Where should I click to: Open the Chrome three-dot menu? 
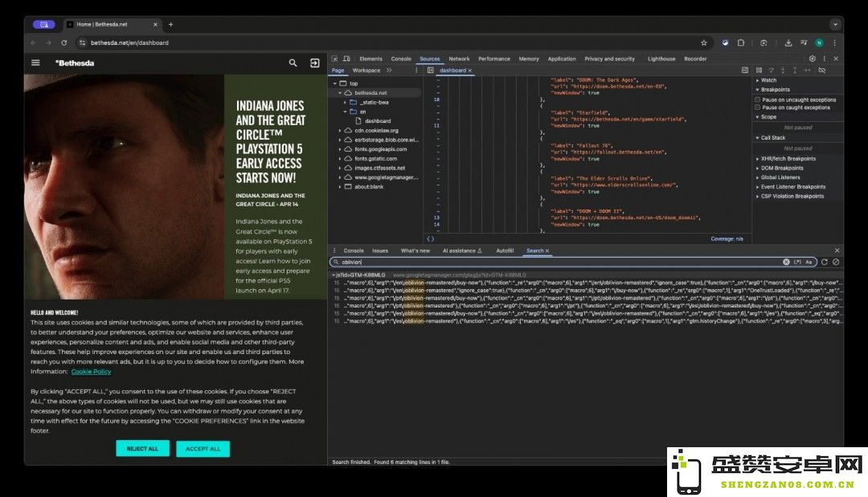(x=835, y=43)
